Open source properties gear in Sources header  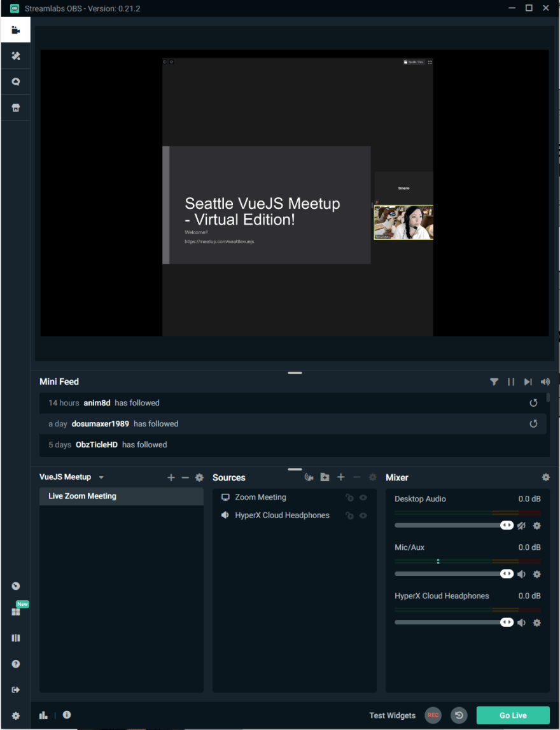372,477
